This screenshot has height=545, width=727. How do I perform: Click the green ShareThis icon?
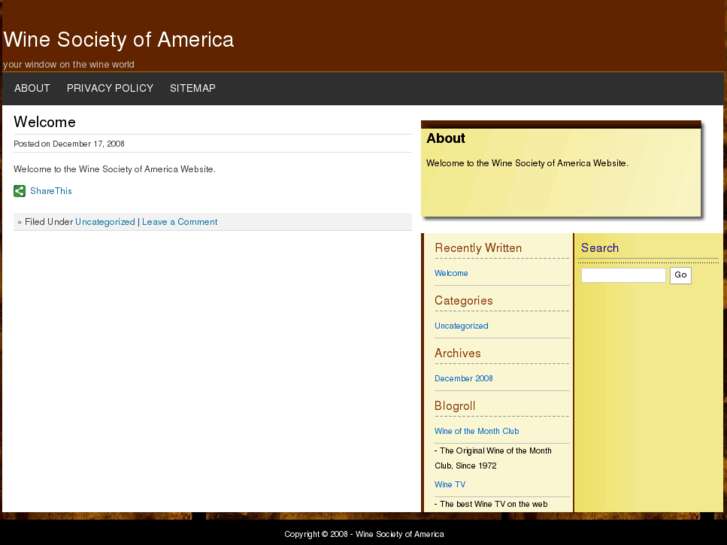[x=19, y=191]
